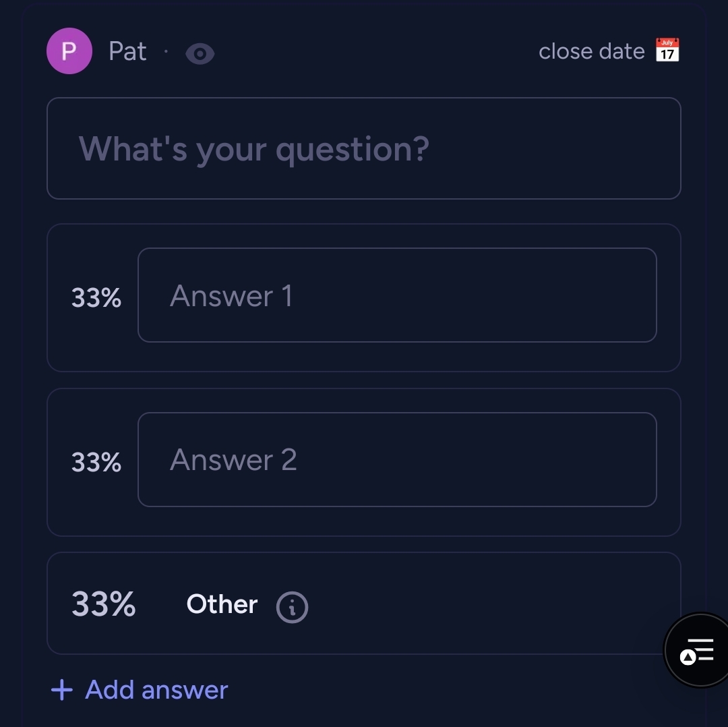This screenshot has width=728, height=727.
Task: Click the 33% value for Other
Action: tap(103, 604)
